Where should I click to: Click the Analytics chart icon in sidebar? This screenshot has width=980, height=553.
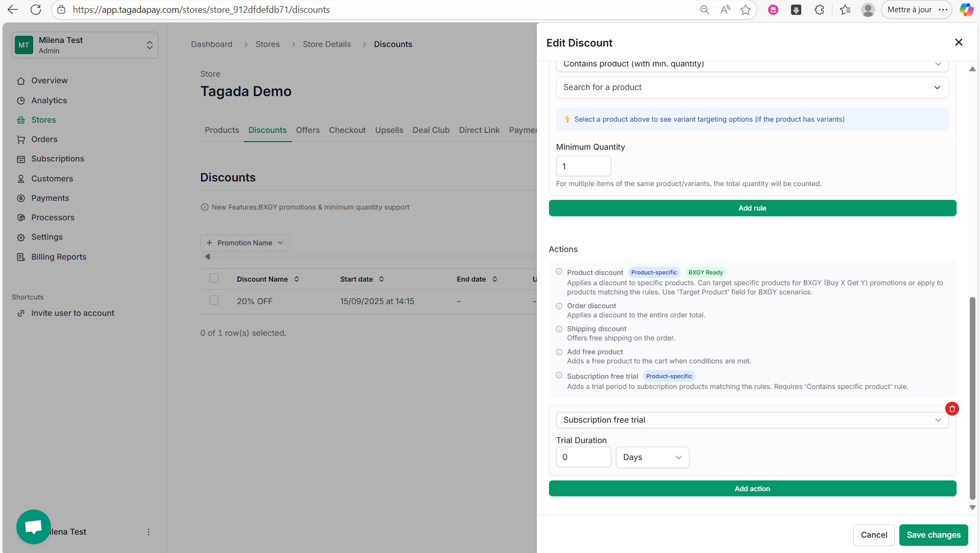21,101
